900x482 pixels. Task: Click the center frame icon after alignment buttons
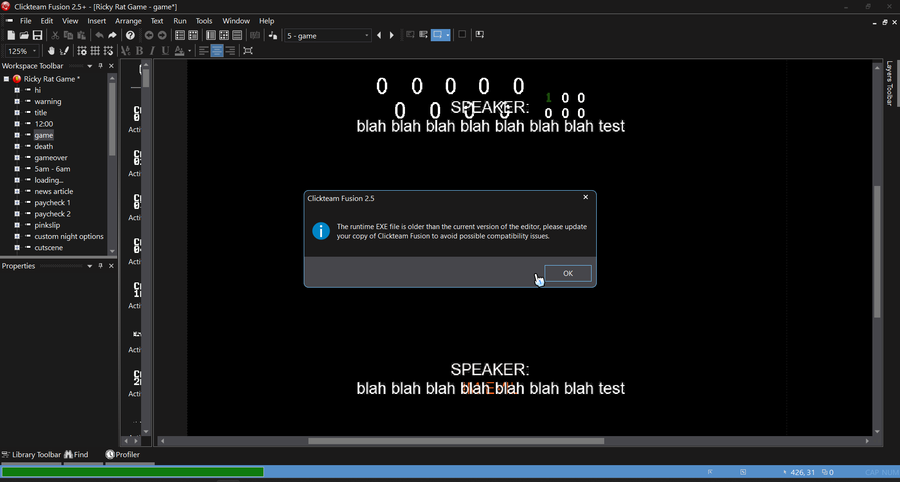(x=248, y=50)
